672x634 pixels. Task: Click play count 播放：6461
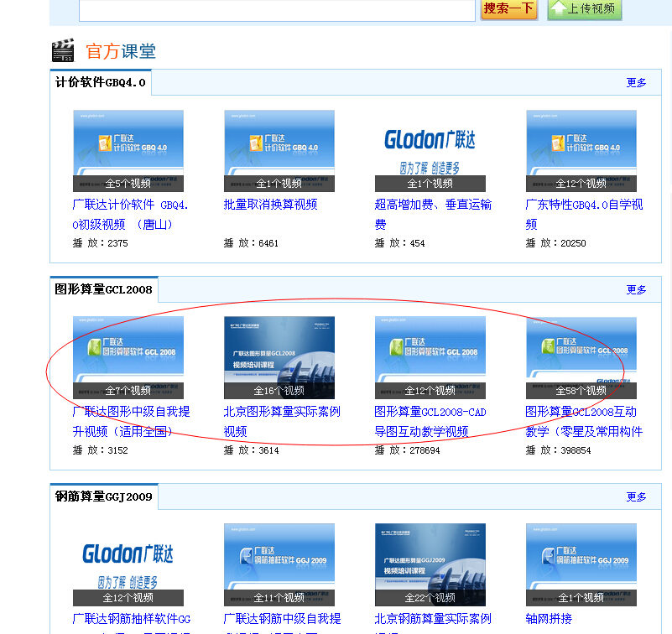point(251,243)
